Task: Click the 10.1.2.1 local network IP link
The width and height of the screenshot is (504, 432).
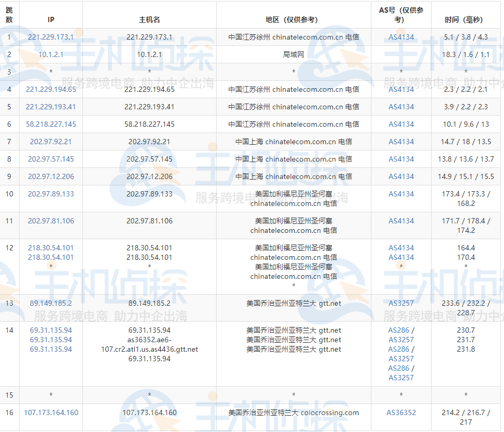Action: tap(50, 54)
